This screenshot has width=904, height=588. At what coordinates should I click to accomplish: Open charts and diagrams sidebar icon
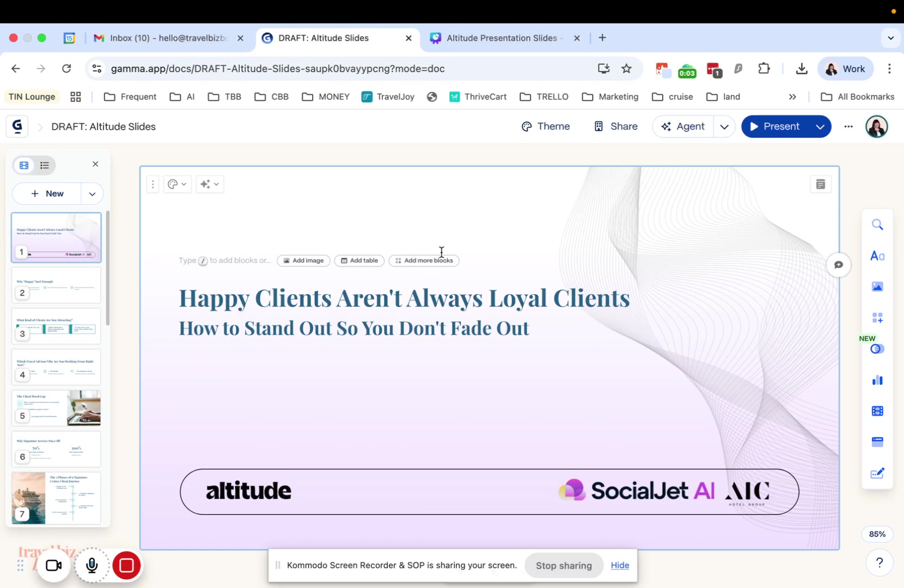tap(877, 380)
